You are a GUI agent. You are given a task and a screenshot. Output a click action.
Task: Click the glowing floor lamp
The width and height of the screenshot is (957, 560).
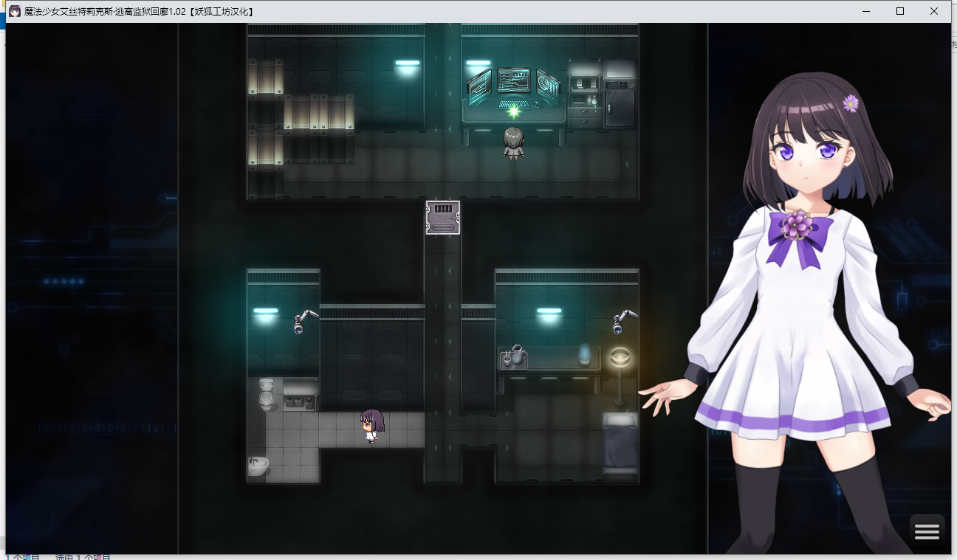620,376
